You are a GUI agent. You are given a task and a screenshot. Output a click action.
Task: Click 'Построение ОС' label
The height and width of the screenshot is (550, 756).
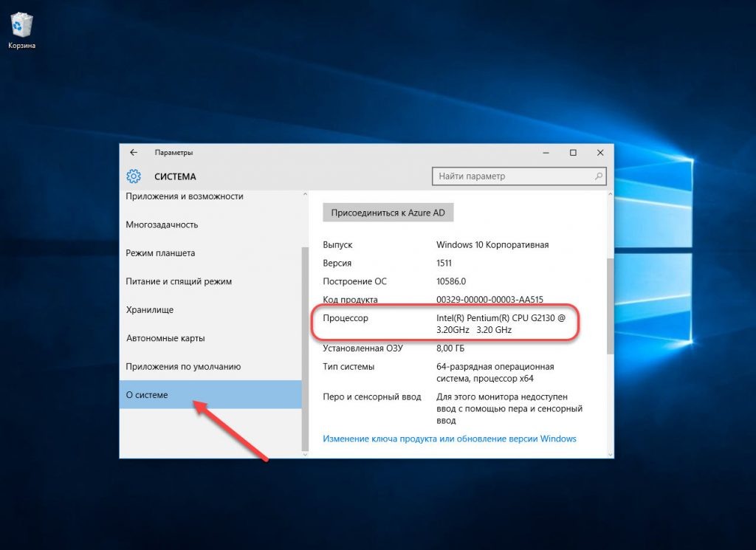pyautogui.click(x=355, y=281)
